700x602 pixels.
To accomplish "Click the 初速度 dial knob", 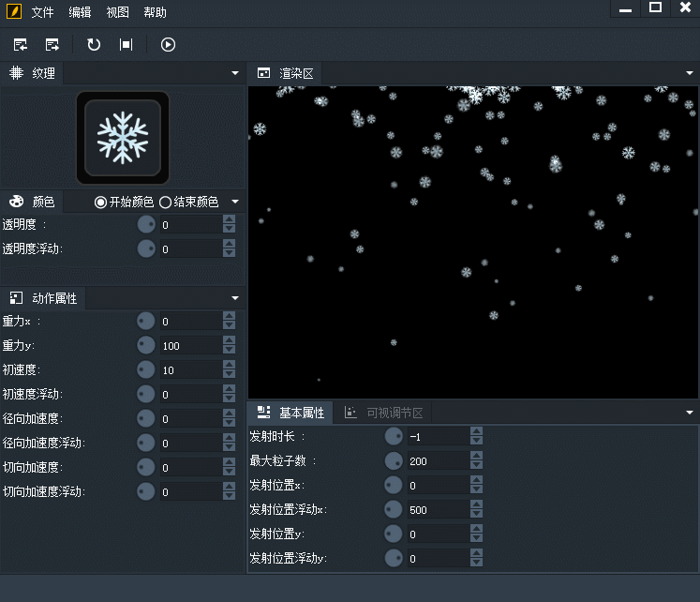I will (146, 369).
